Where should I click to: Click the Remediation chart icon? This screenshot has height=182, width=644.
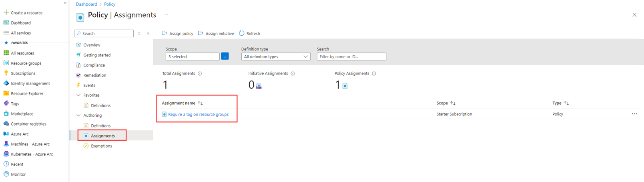[x=78, y=75]
